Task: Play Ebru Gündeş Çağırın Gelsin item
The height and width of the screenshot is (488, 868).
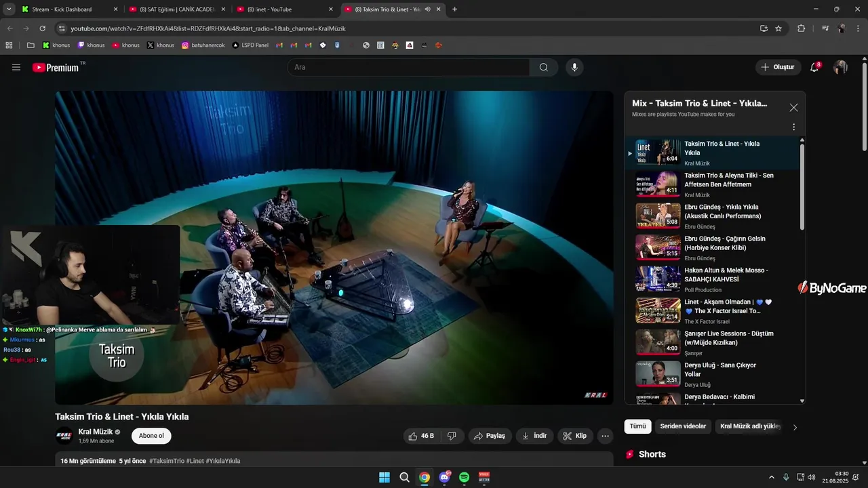Action: tap(711, 247)
